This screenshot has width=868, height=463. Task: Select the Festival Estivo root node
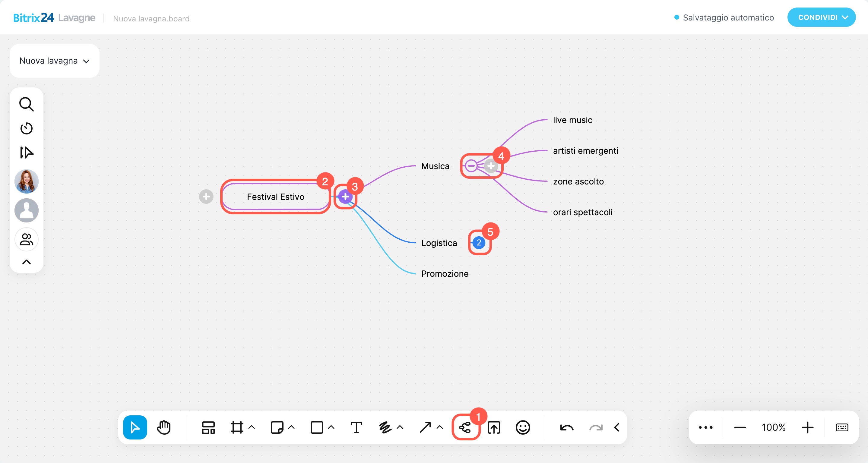tap(275, 197)
